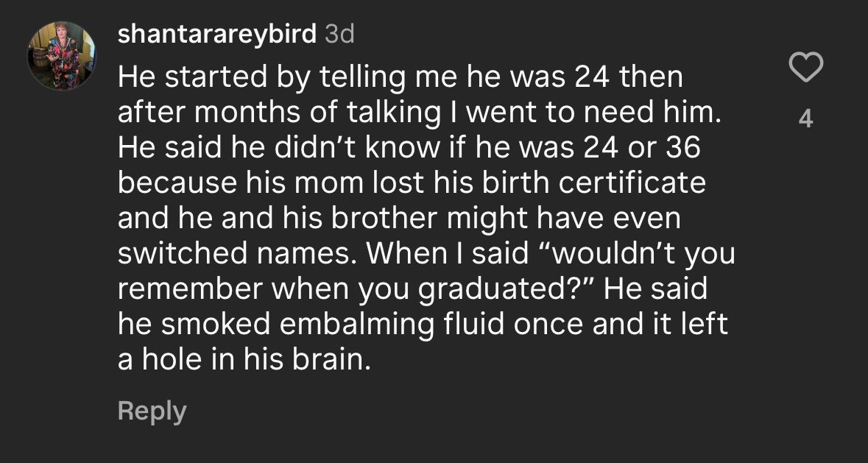Viewport: 868px width, 463px height.
Task: Click the word "remember" in the comment
Action: click(x=191, y=289)
